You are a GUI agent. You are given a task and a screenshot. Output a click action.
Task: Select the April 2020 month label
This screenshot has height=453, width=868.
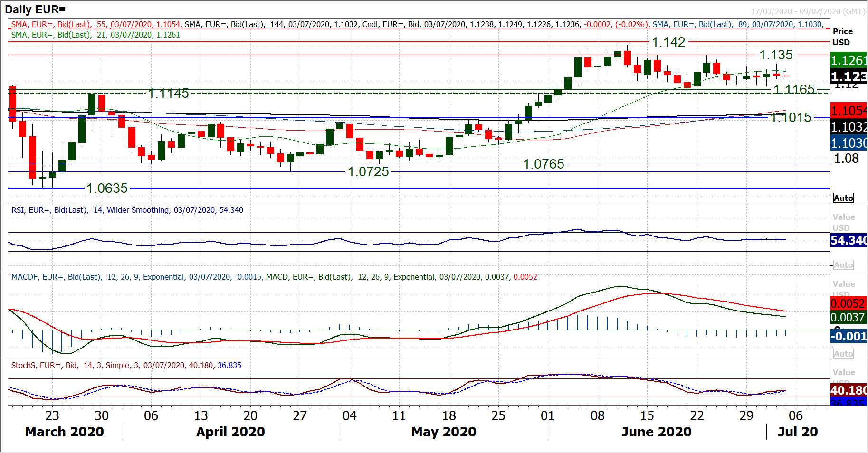[x=230, y=432]
